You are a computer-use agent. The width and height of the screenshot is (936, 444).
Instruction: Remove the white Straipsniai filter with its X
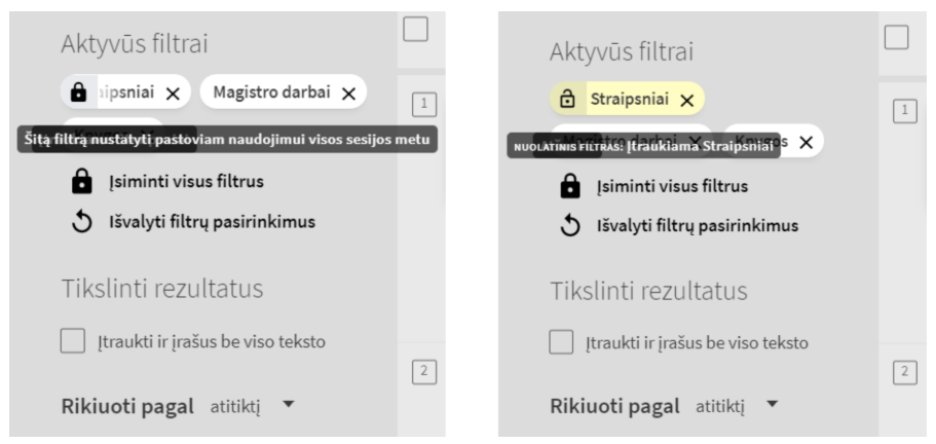(172, 93)
